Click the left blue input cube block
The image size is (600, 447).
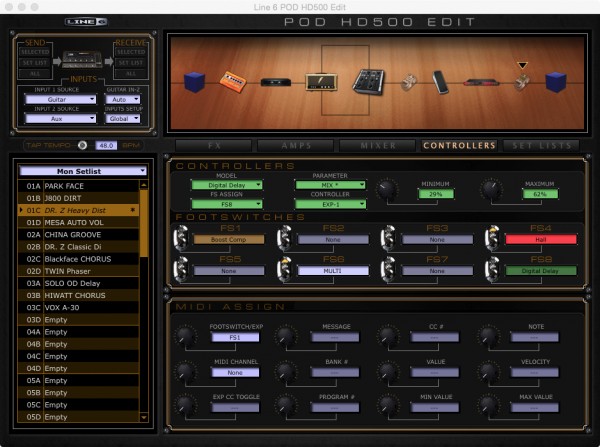tap(194, 82)
